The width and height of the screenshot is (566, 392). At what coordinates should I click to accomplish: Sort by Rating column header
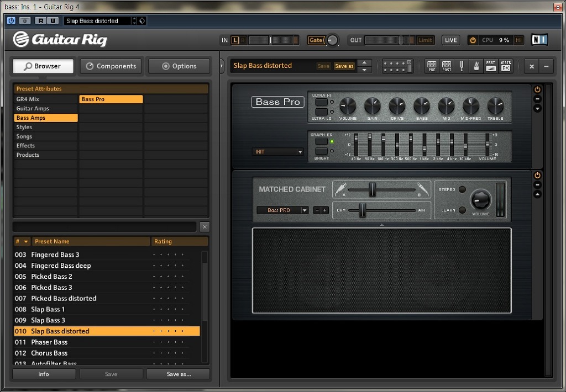pyautogui.click(x=180, y=241)
